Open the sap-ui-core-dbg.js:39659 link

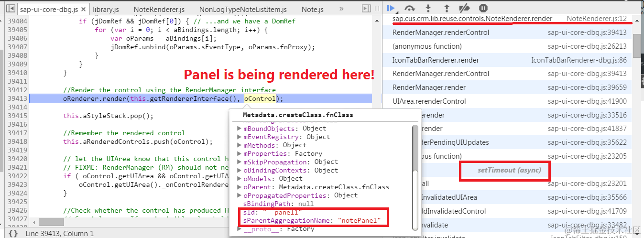(x=587, y=87)
